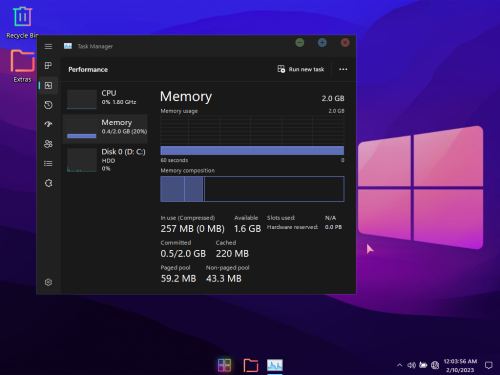The image size is (500, 375).
Task: Open the Details page icon
Action: point(48,163)
